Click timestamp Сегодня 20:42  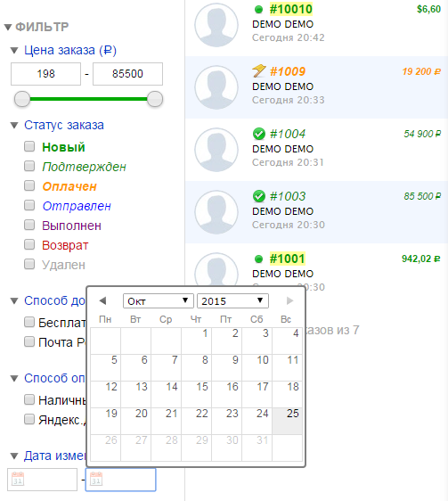(288, 37)
